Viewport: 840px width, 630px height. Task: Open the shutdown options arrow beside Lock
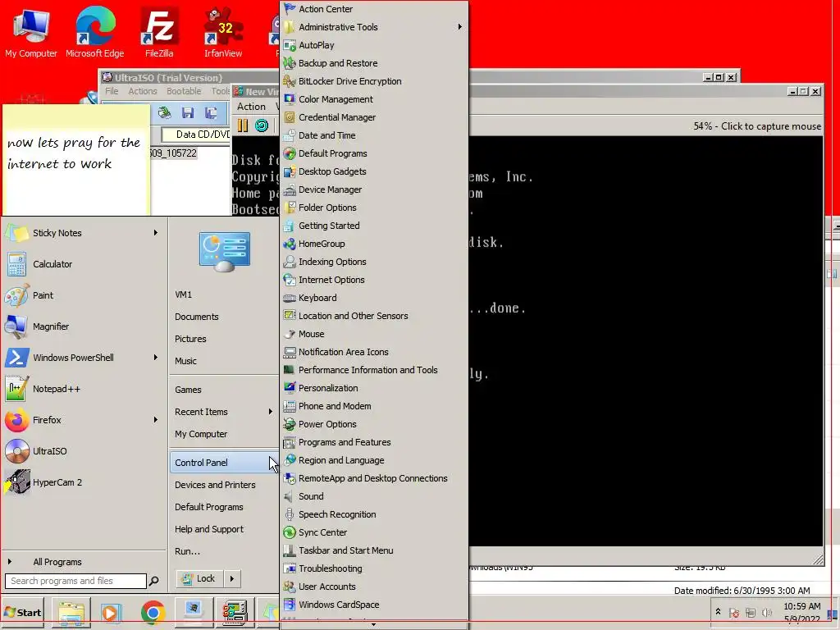pyautogui.click(x=232, y=578)
